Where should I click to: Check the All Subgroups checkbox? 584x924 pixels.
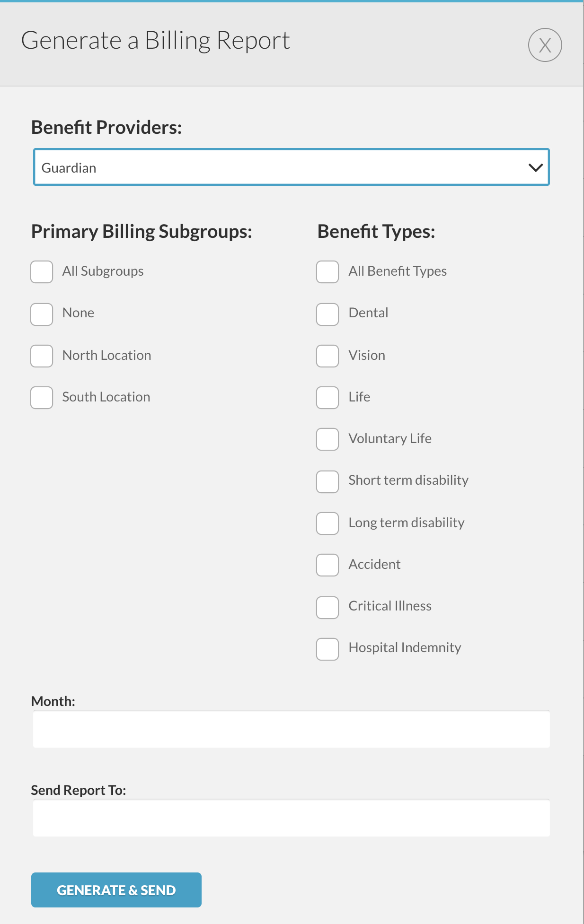click(42, 272)
